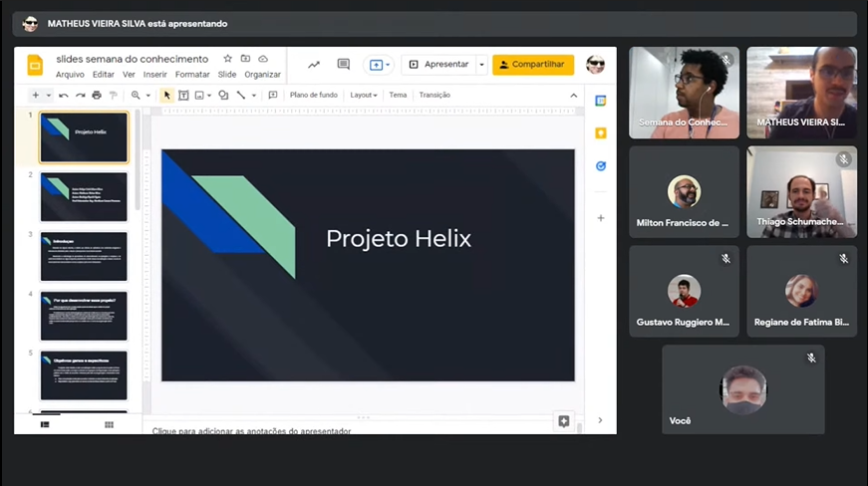Screen dimensions: 868x486
Task: Star the presentation as favorite
Action: tap(228, 59)
